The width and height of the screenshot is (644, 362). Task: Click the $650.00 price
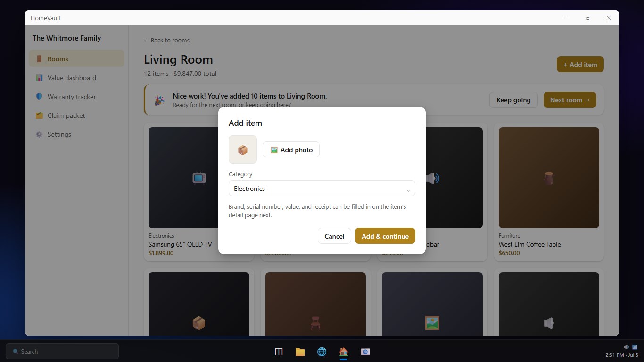coord(509,253)
